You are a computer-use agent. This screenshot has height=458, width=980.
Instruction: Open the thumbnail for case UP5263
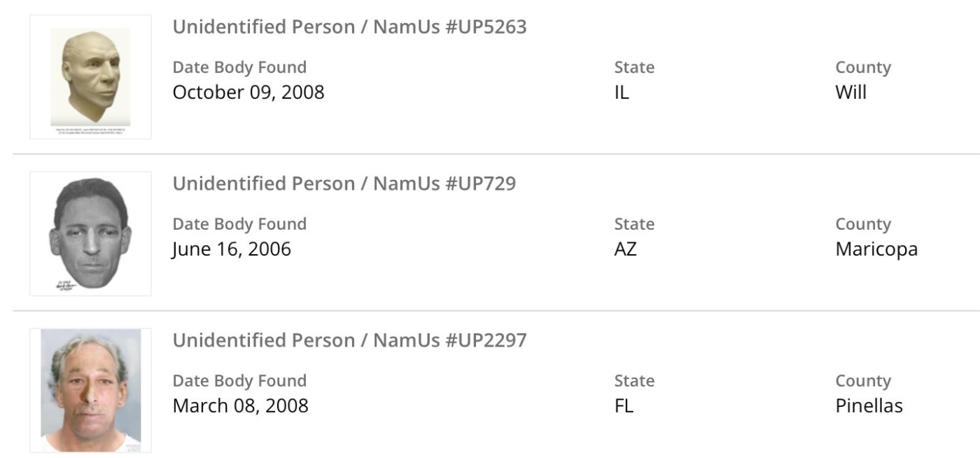click(90, 77)
